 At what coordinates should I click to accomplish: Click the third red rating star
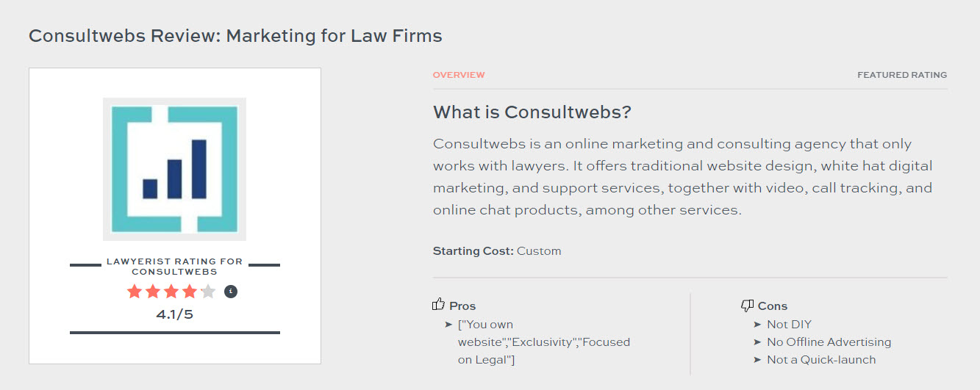point(171,292)
